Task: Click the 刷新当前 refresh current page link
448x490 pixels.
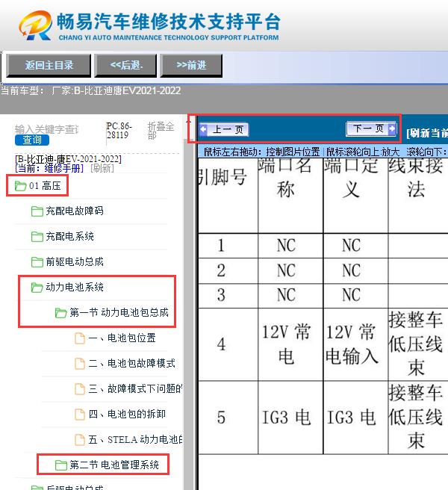Action: point(427,133)
